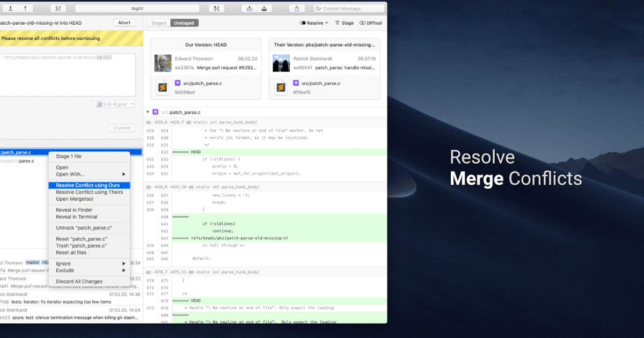Choose Reveal in Finder
Screen dimensions: 644x338
[89, 210]
